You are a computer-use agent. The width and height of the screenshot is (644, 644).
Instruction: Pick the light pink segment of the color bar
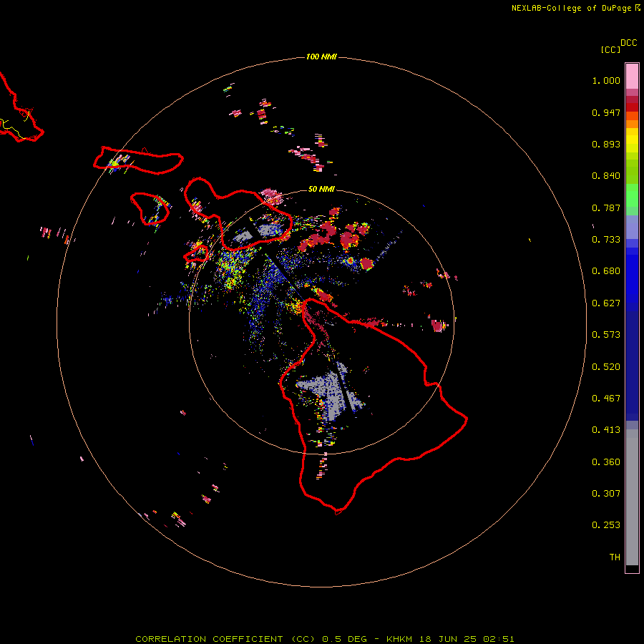click(x=632, y=76)
